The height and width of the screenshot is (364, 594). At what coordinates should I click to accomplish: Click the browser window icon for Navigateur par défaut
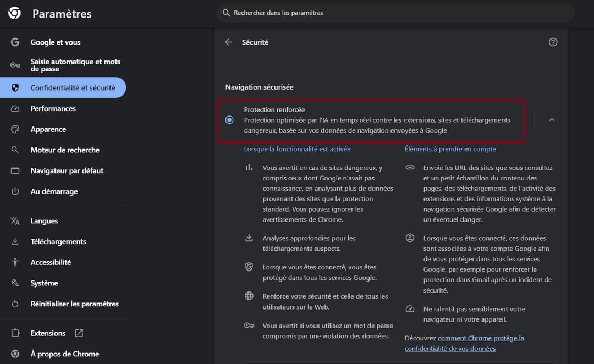pyautogui.click(x=15, y=171)
